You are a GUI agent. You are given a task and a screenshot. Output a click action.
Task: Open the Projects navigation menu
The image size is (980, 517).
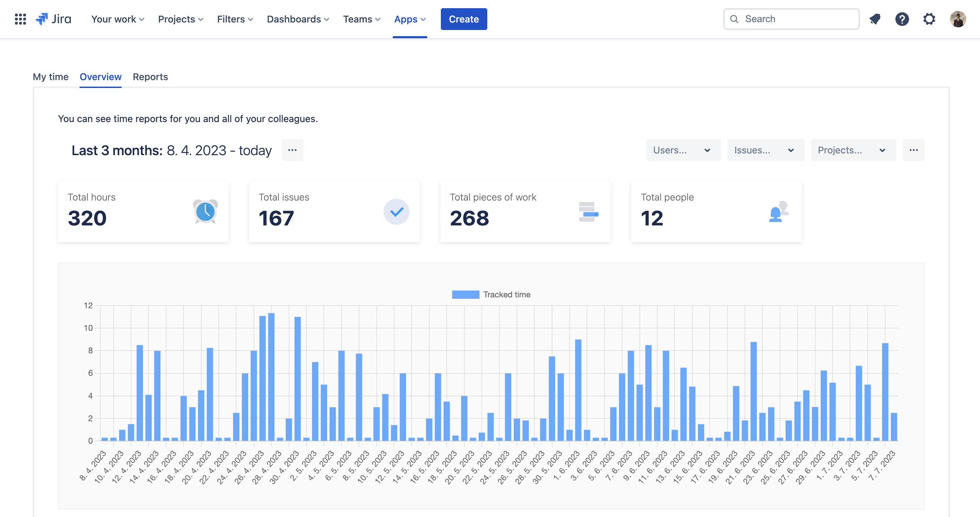pyautogui.click(x=181, y=18)
